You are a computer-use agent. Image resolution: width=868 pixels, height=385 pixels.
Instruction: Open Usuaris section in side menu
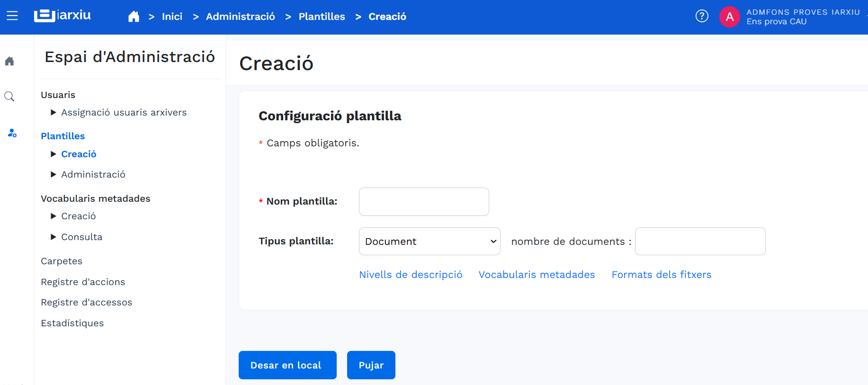pos(58,95)
